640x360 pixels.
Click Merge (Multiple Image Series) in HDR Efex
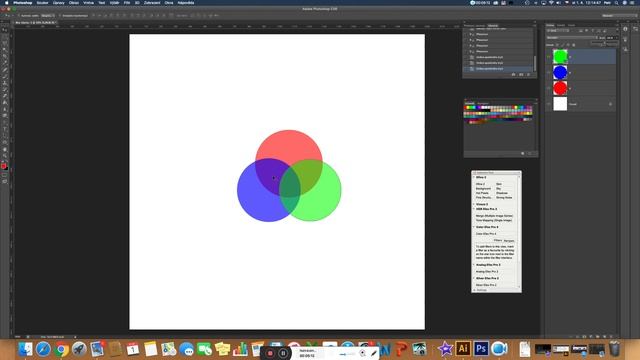click(494, 216)
